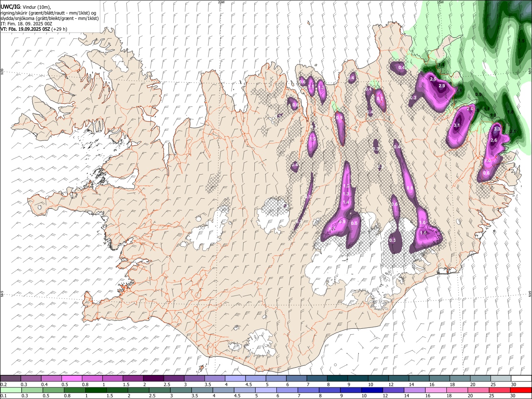Viewport: 532px width, 399px height.
Task: Pick the bright red 30 swatch, bottom scale
Action: point(521,390)
